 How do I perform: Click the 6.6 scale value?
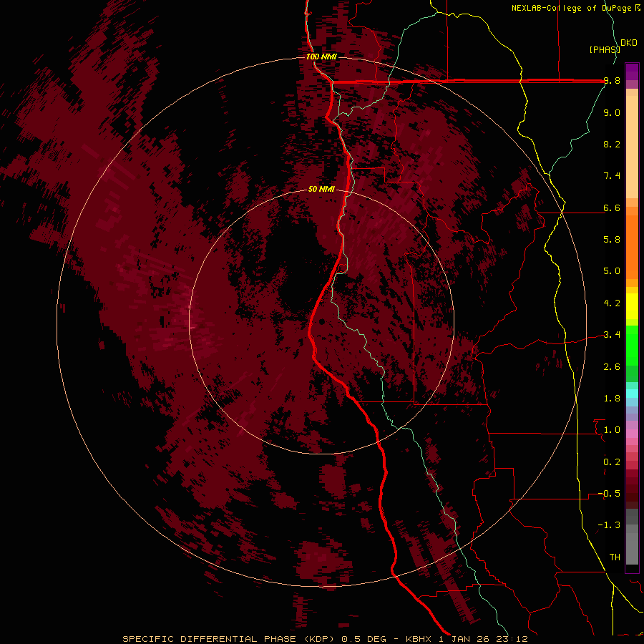click(x=612, y=208)
